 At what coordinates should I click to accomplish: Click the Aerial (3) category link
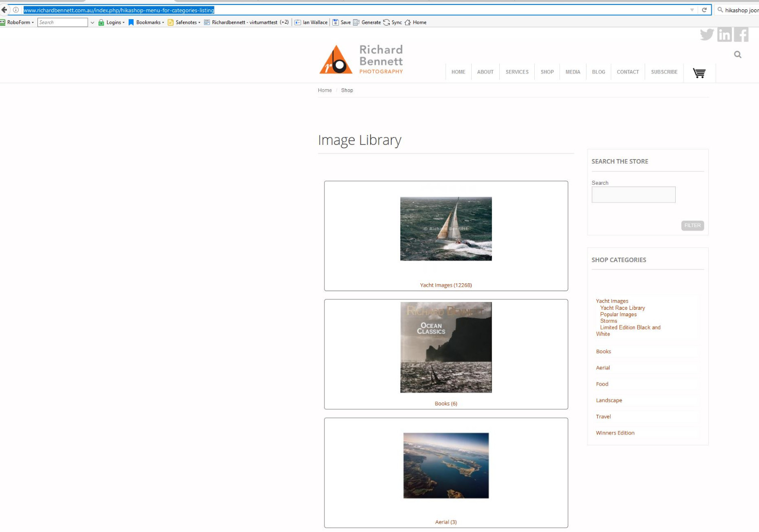[x=446, y=522]
